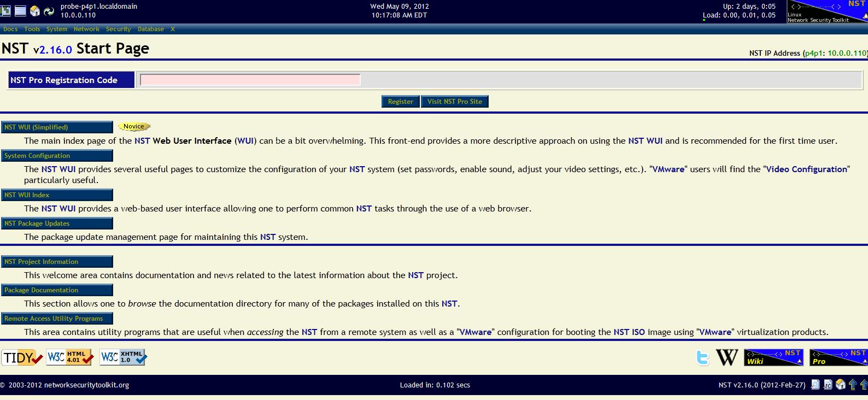Click the Up: 2 days, 0:05 text
The image size is (868, 400).
[749, 7]
